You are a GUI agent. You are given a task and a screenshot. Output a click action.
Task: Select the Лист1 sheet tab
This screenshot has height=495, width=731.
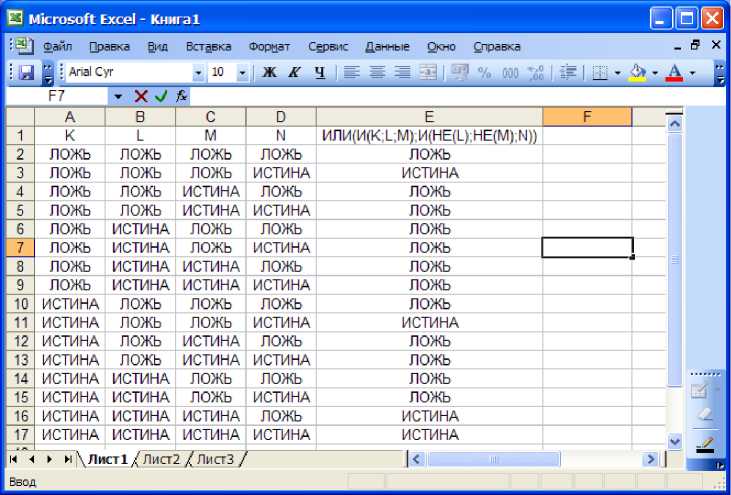(107, 460)
